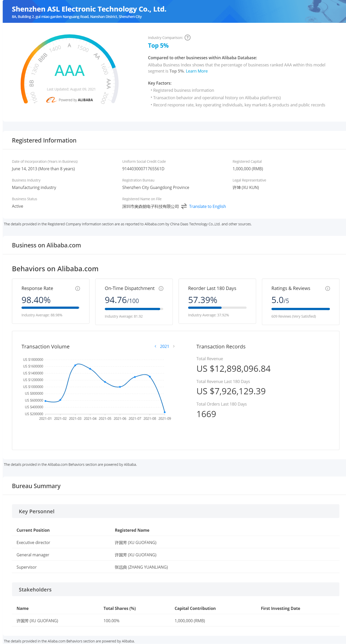Click the Response Rate progress bar
346x644 pixels.
pos(50,308)
